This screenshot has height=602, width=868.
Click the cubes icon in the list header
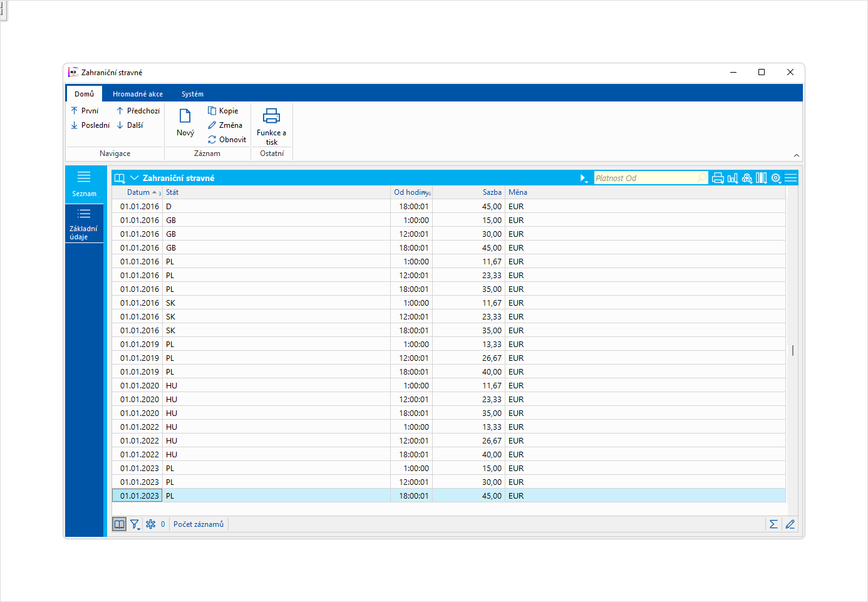coord(747,179)
